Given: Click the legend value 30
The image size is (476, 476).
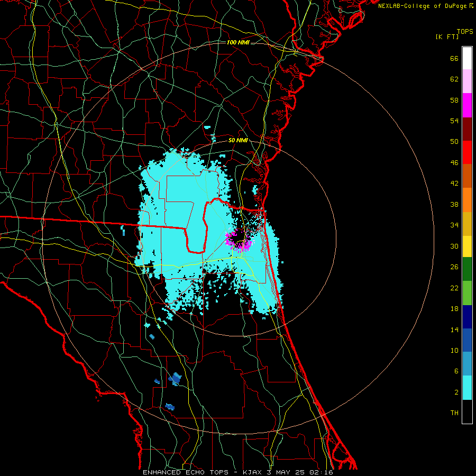Looking at the screenshot, I should (454, 246).
